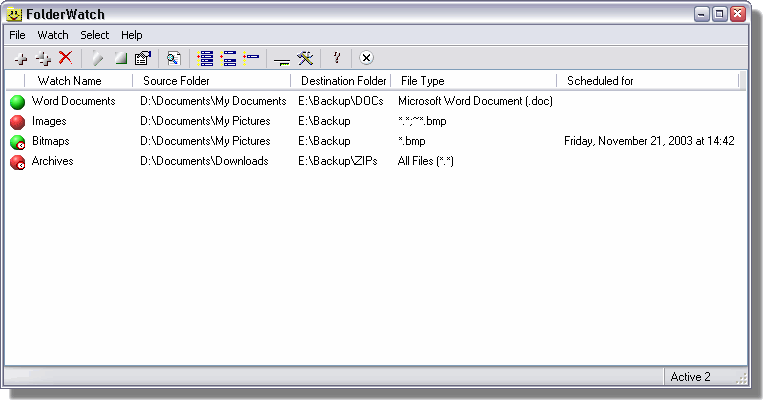
Task: Click the red X delete toolbar icon
Action: coord(66,59)
